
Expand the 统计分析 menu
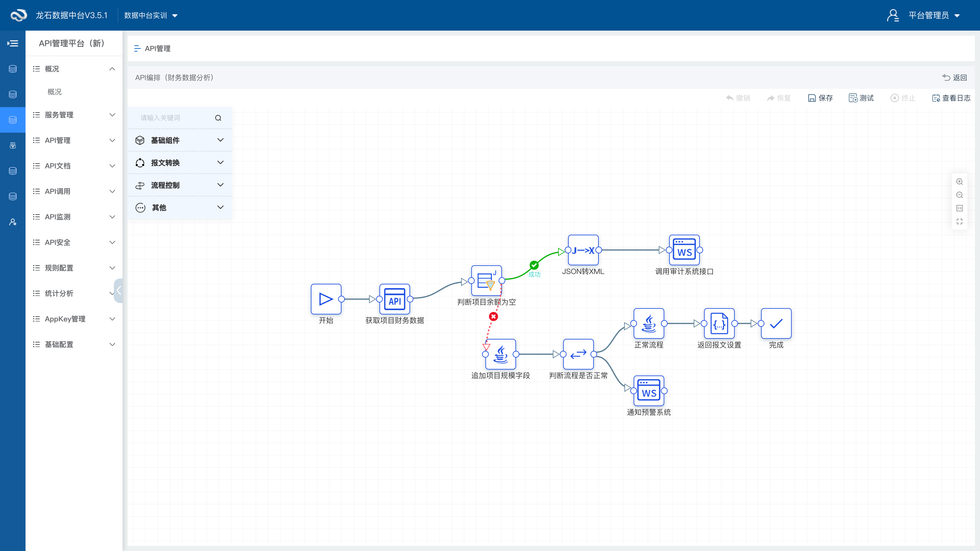pyautogui.click(x=74, y=293)
